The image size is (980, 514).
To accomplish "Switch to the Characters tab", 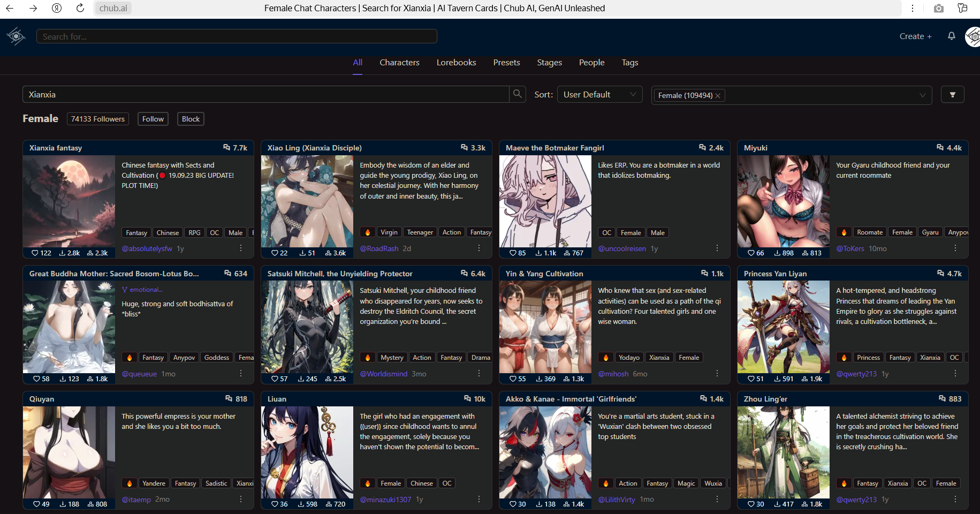I will point(399,63).
